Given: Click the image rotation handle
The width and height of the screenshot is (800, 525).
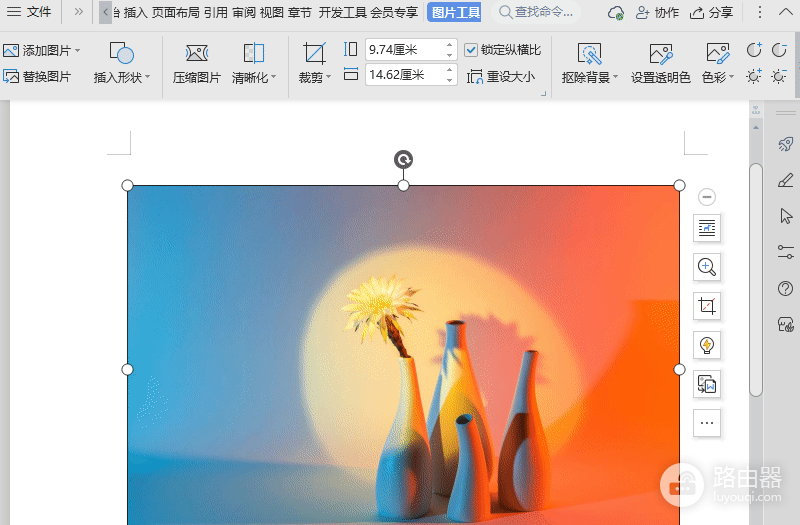Looking at the screenshot, I should [x=403, y=160].
